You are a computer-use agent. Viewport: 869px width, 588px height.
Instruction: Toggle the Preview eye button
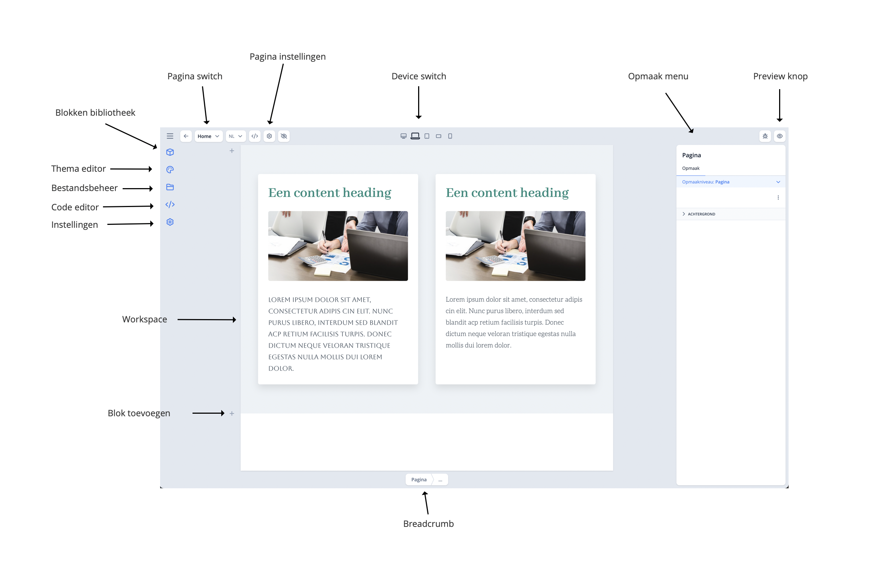(x=779, y=136)
